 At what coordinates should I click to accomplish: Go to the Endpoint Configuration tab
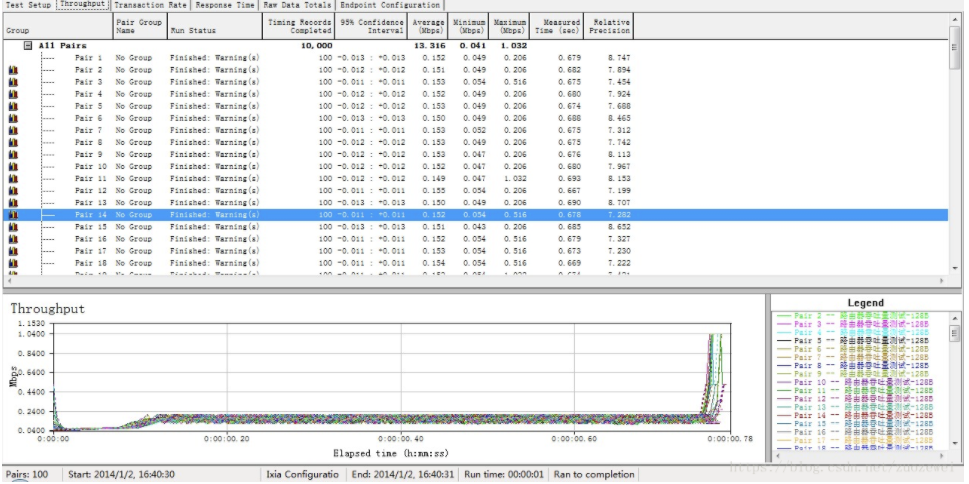(x=390, y=5)
